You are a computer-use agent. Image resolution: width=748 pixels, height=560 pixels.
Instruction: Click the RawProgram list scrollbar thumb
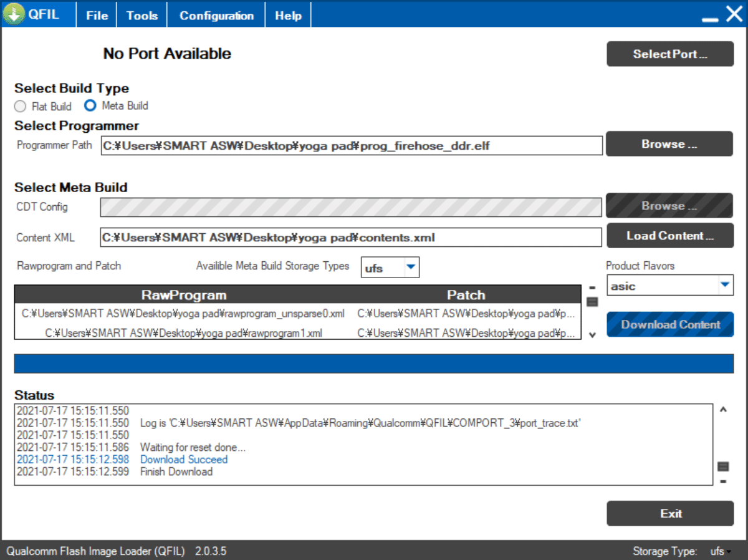(x=592, y=302)
